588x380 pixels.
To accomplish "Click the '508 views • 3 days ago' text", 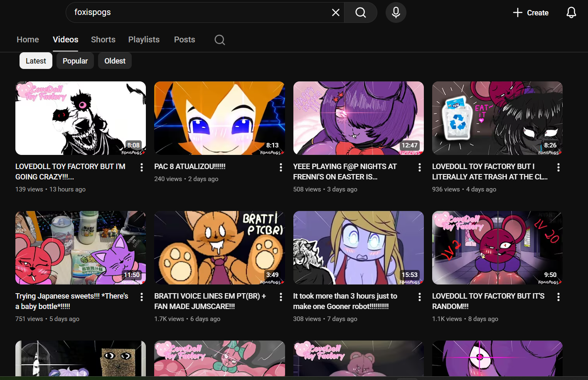I will click(325, 189).
